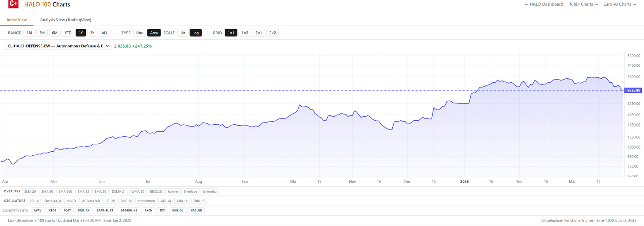Screen dimensions: 644x226
Task: Open the Euro-AI Charts link
Action: pos(619,4)
